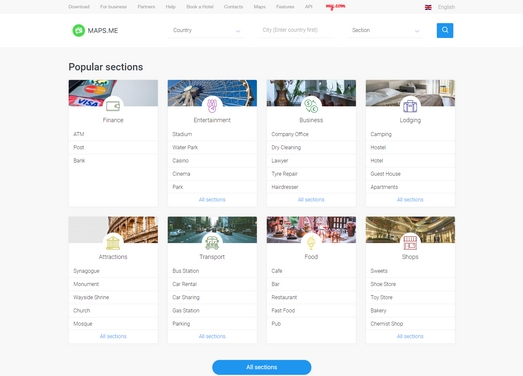Click the MAPS.ME green logo icon

click(79, 30)
